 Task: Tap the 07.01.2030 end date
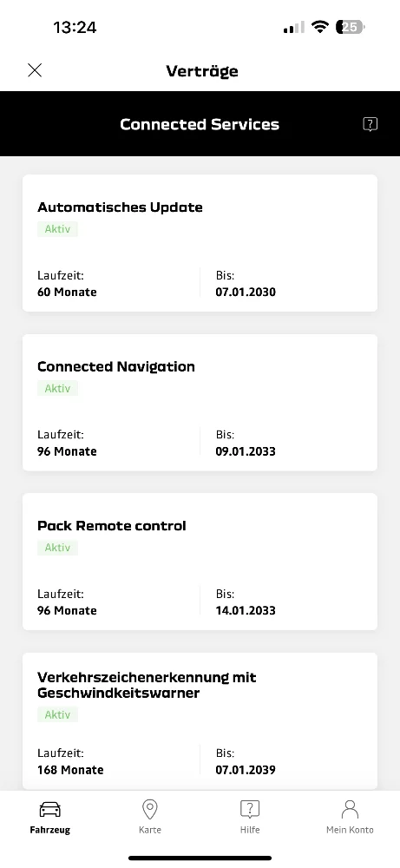pyautogui.click(x=246, y=292)
